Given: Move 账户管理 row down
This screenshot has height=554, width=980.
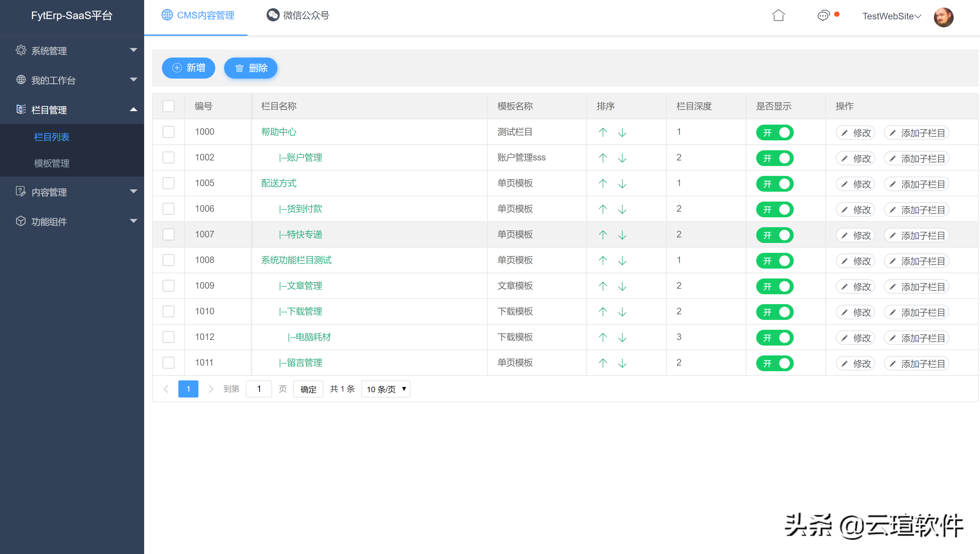Looking at the screenshot, I should [x=622, y=158].
